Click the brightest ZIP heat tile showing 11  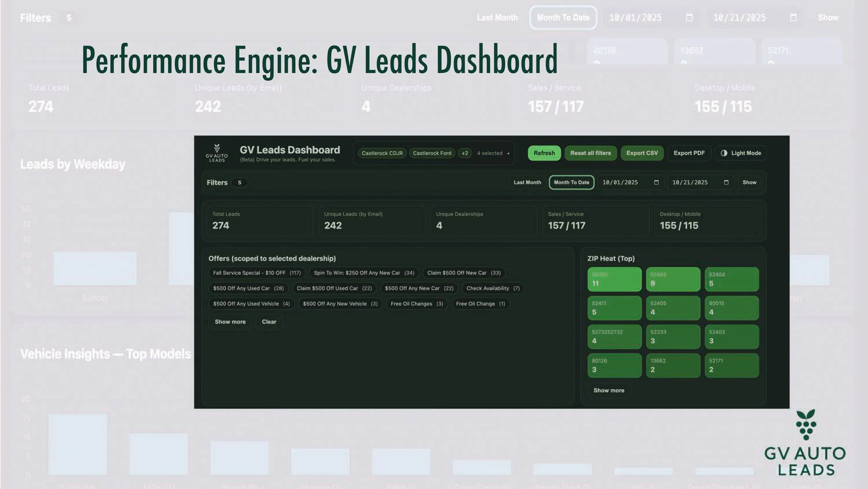pos(614,279)
